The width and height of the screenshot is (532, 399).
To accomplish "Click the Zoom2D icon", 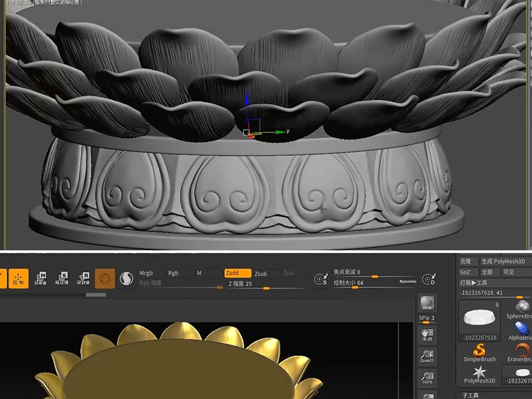I will [x=427, y=356].
